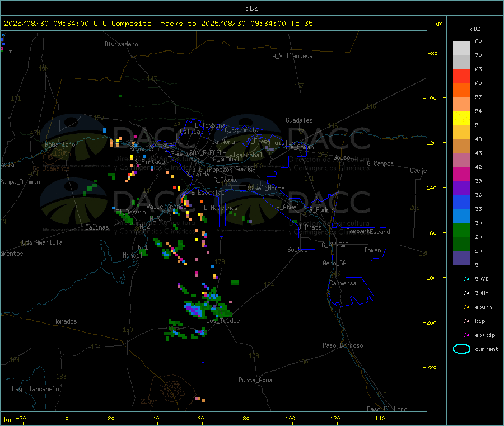Image resolution: width=504 pixels, height=426 pixels.
Task: Click the timestamp header 2025/08/30 09:34:00 UTC
Action: (x=55, y=24)
